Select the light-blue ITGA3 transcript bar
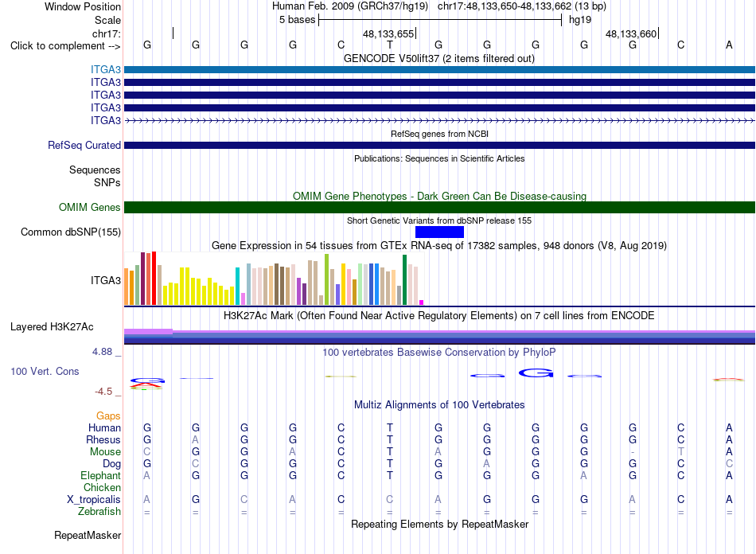This screenshot has height=554, width=756. tap(439, 69)
